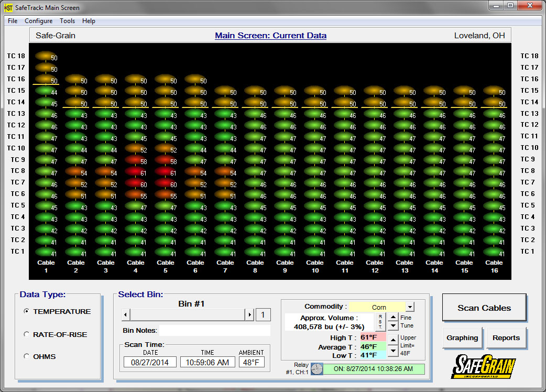Click the RST button beside Approx. Volume
This screenshot has height=392, width=546.
point(381,323)
